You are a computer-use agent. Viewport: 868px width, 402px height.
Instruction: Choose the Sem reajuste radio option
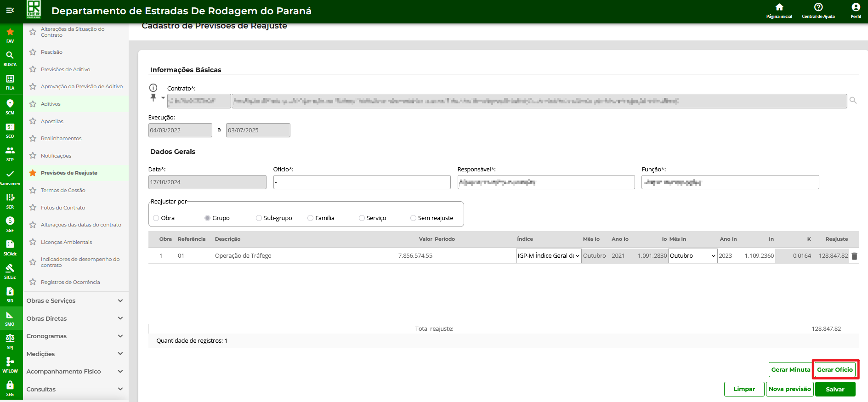413,218
